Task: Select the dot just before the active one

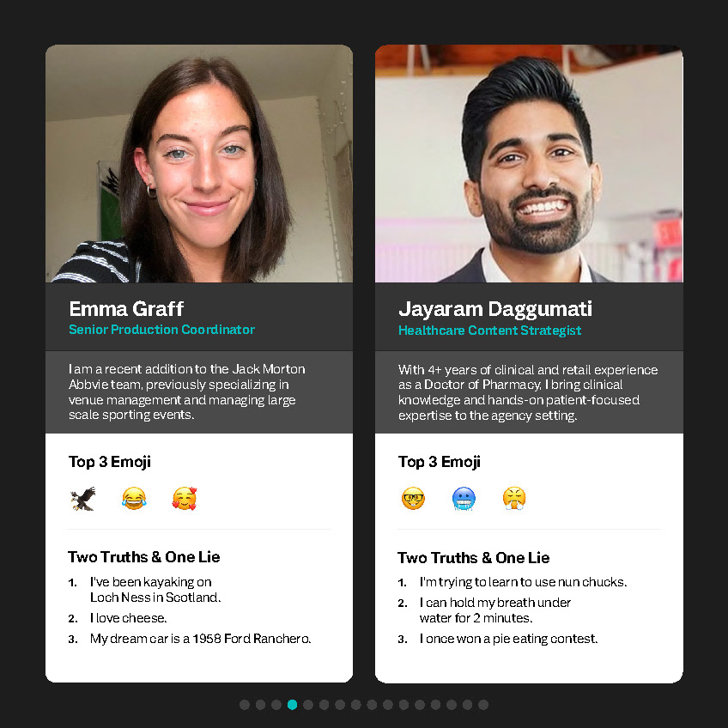Action: (276, 705)
